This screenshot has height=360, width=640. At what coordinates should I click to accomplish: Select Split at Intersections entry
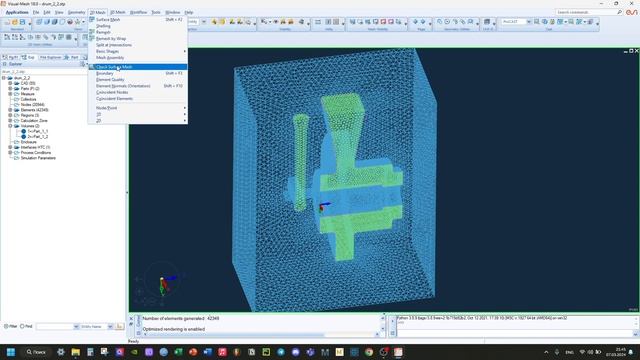[138, 45]
